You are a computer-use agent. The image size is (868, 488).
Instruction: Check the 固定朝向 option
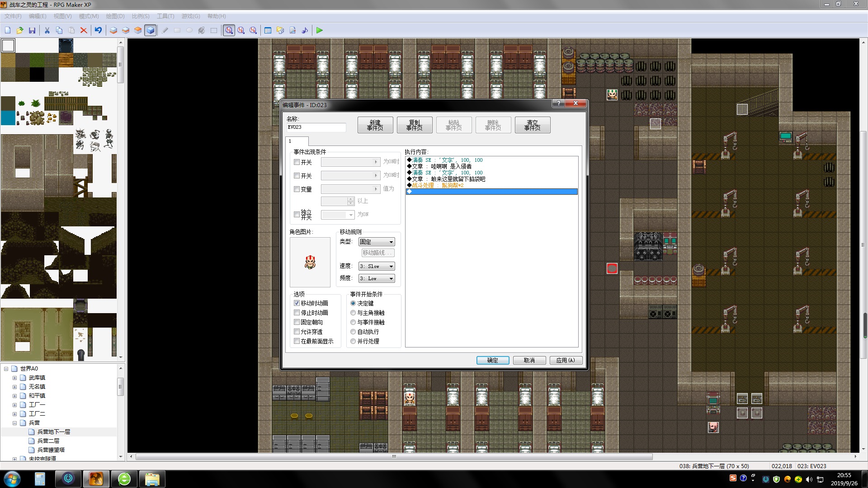click(x=297, y=322)
